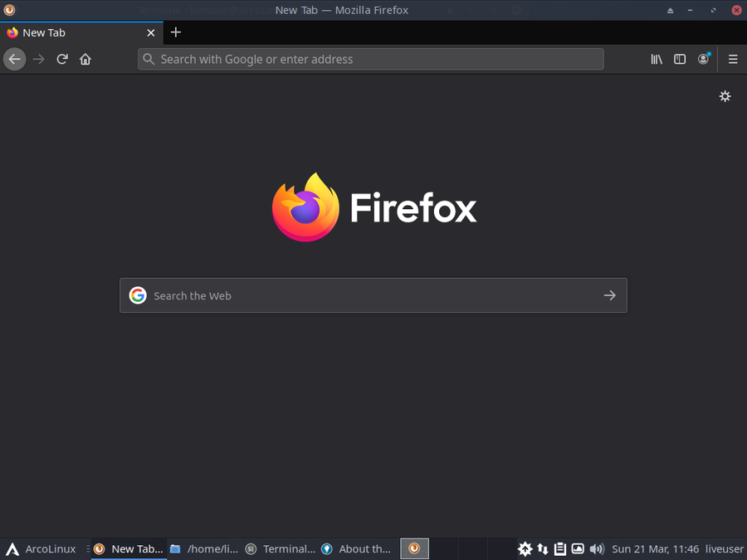Open the Firefox Account icon
747x560 pixels.
(703, 60)
